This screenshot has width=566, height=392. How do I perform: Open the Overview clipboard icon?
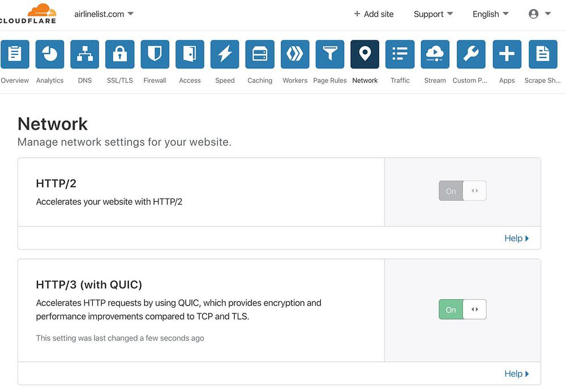pos(15,54)
